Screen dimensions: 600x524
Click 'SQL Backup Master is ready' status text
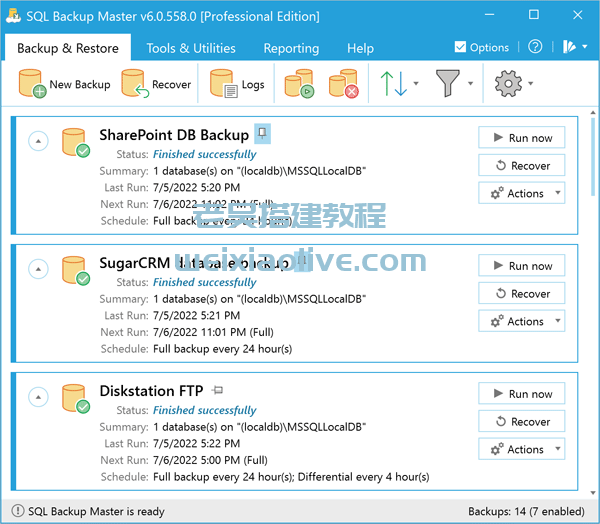click(96, 511)
